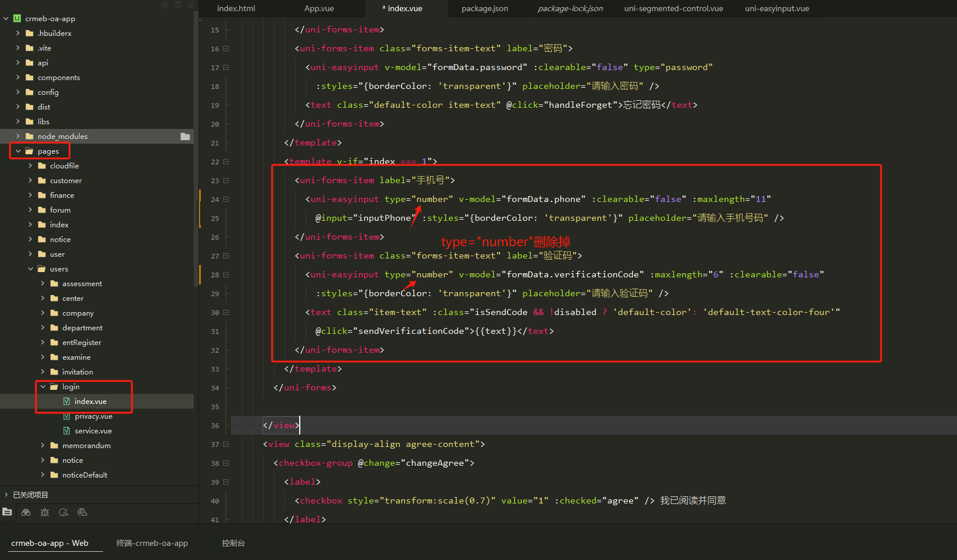Screen dimensions: 957x560
Task: Click the folder icon beside invitation
Action: (x=54, y=372)
